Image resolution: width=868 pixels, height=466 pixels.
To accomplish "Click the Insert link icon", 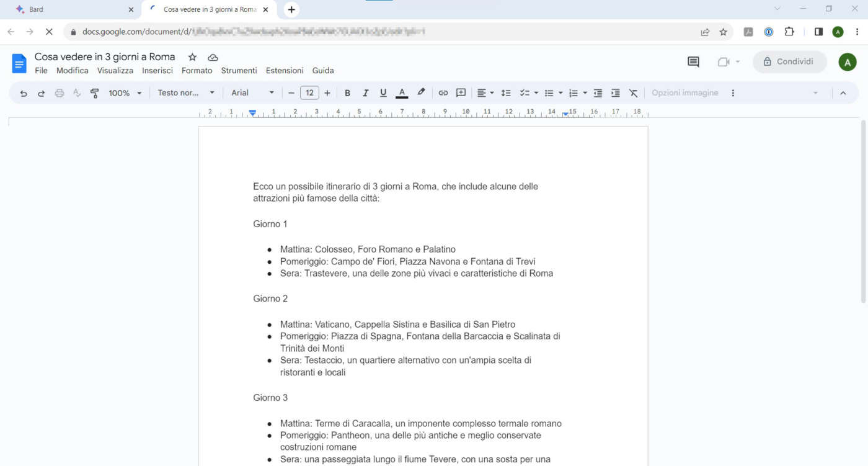I will pos(443,93).
